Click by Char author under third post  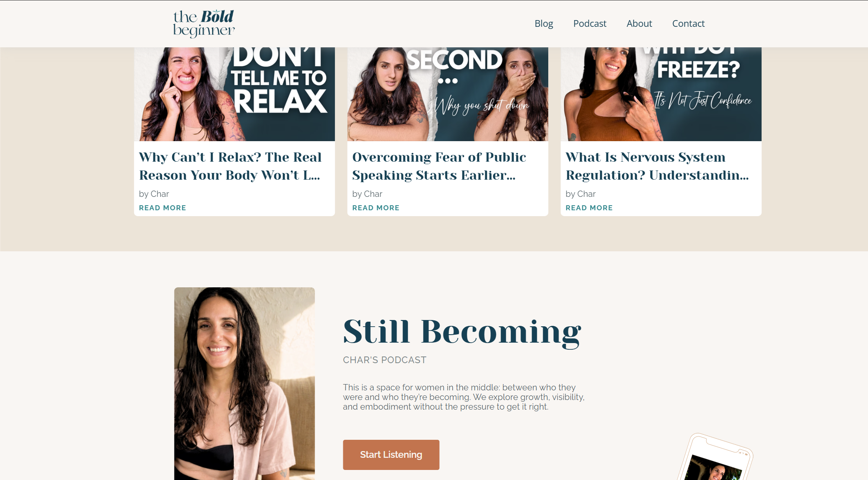pyautogui.click(x=580, y=194)
